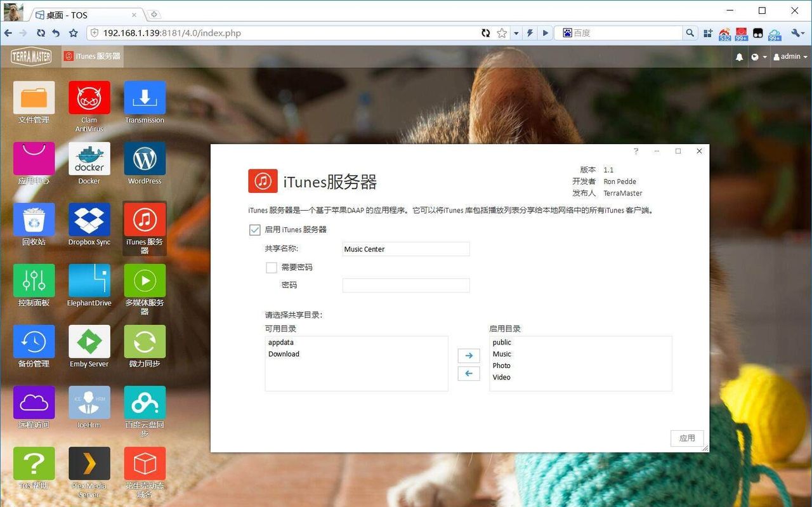Enable the 需要密码 checkbox
The height and width of the screenshot is (507, 812).
click(x=272, y=268)
